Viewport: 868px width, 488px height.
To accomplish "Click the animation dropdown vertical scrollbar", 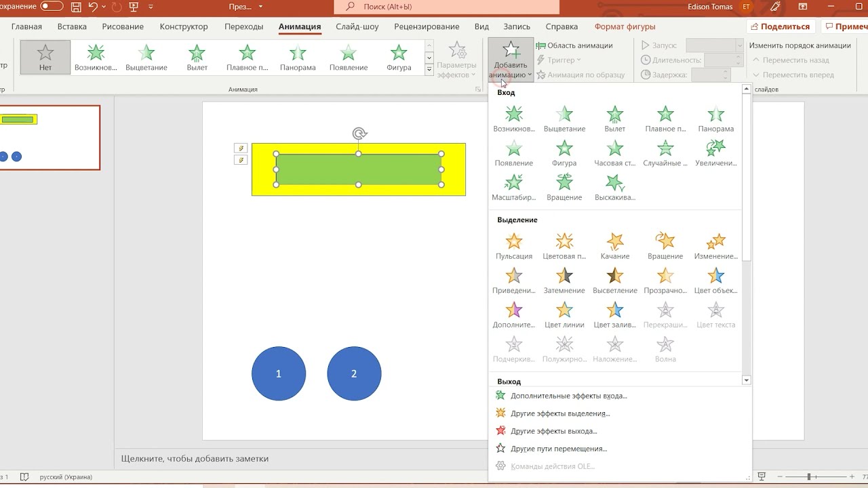I will [x=747, y=176].
